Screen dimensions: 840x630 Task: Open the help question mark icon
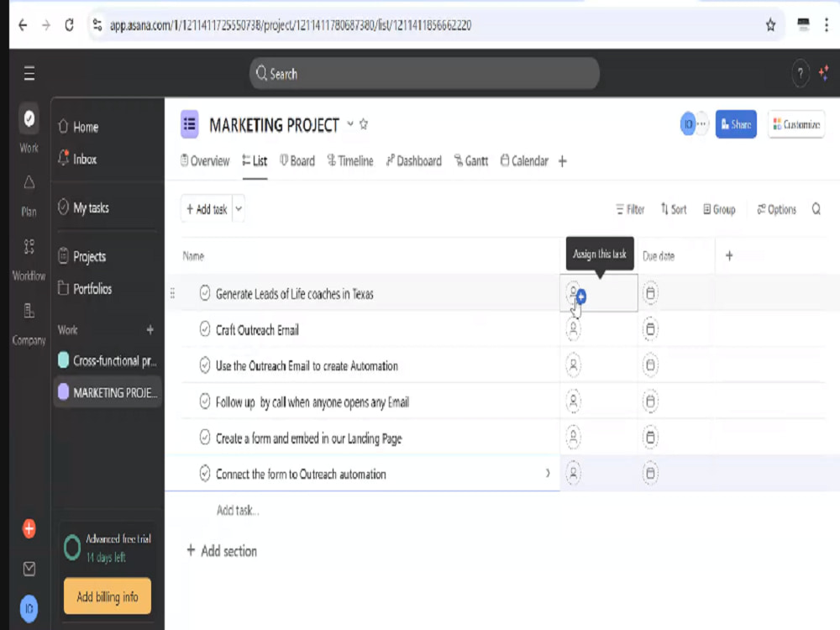click(x=801, y=73)
